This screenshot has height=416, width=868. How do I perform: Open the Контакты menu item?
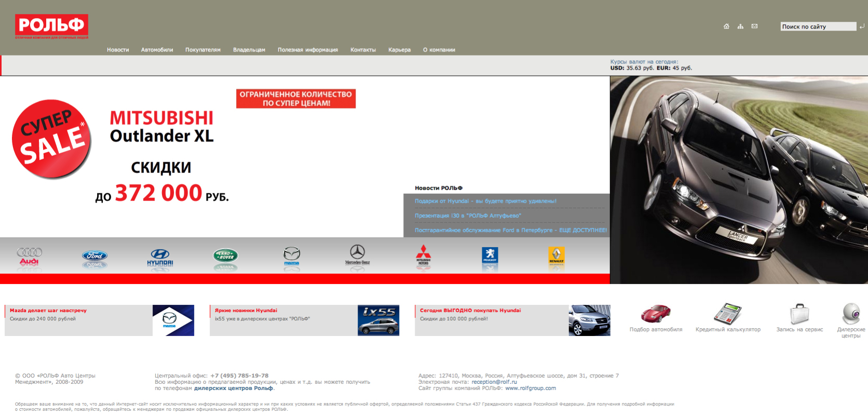tap(363, 50)
